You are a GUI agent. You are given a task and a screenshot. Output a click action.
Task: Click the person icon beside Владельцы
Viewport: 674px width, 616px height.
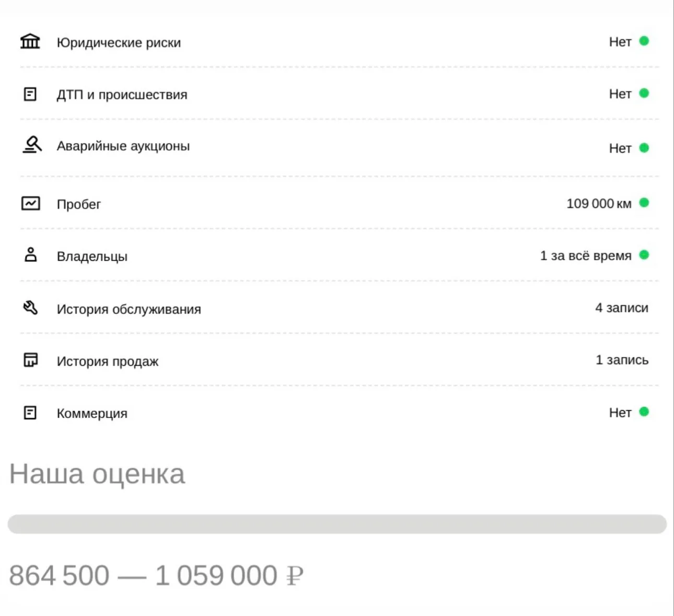coord(31,255)
